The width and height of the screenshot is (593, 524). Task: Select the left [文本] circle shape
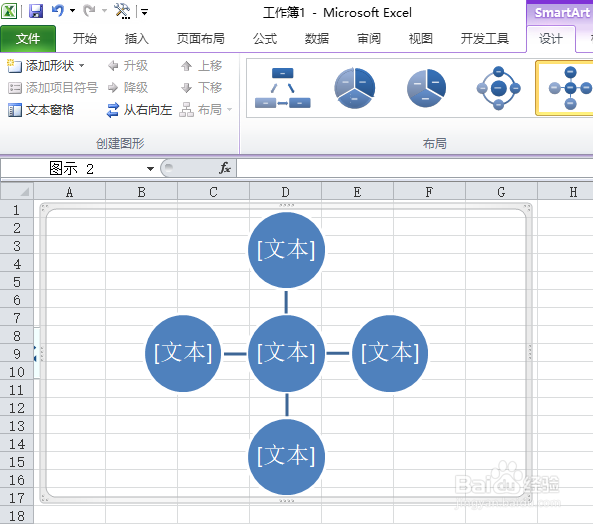tap(183, 353)
